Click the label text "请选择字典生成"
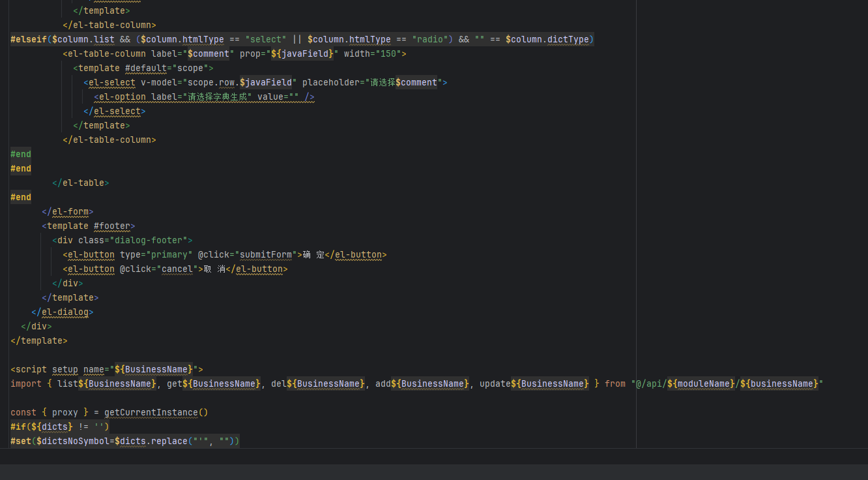Screen dimensions: 868x480 coord(216,97)
